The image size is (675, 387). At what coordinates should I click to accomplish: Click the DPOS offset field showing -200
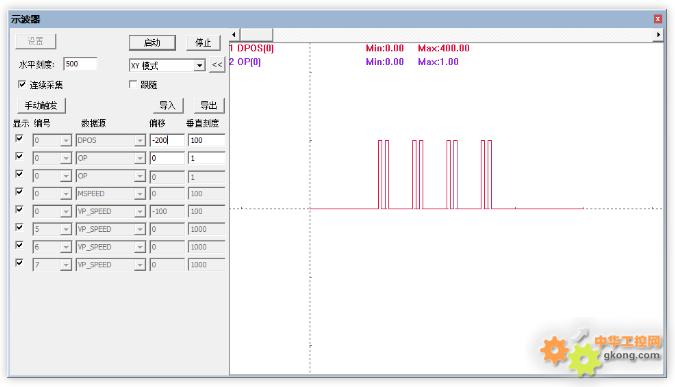167,140
